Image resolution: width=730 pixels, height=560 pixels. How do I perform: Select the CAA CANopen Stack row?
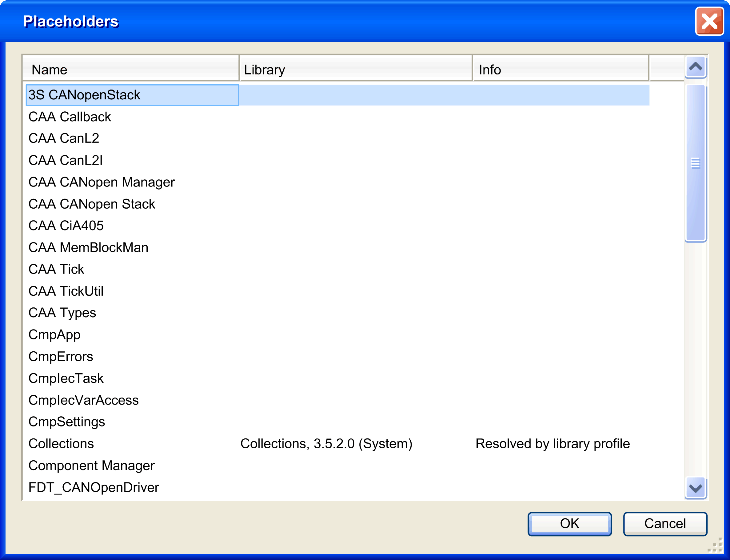point(337,204)
